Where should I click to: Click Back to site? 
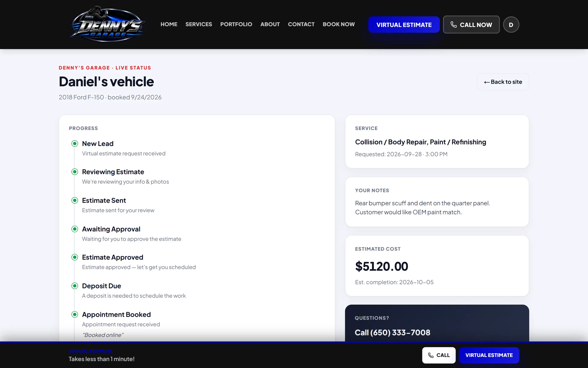pos(503,82)
